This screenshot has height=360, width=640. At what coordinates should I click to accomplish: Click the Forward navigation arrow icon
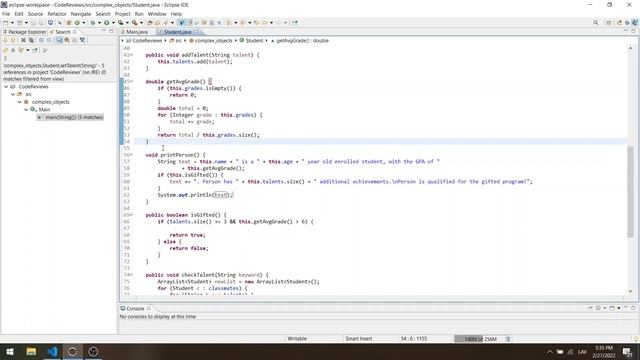tap(279, 23)
